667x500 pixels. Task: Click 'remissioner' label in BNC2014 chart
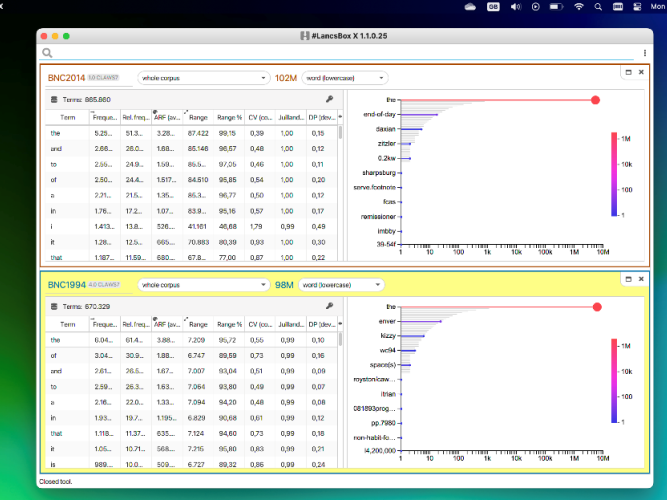click(378, 216)
